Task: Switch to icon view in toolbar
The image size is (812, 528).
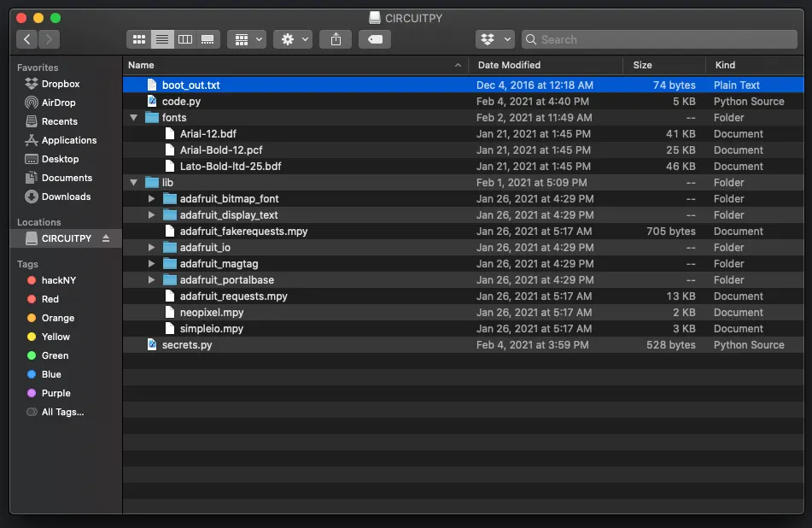Action: tap(139, 39)
